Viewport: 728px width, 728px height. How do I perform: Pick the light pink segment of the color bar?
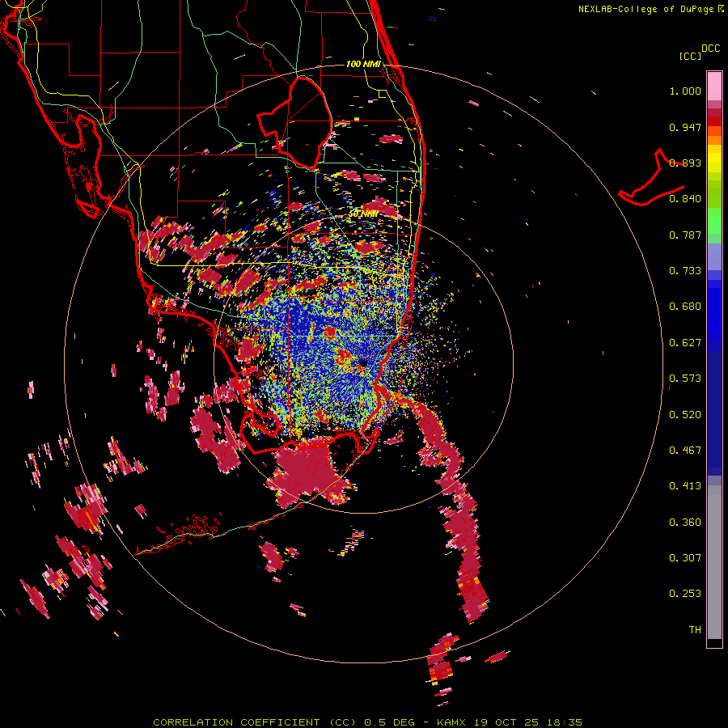click(x=714, y=86)
